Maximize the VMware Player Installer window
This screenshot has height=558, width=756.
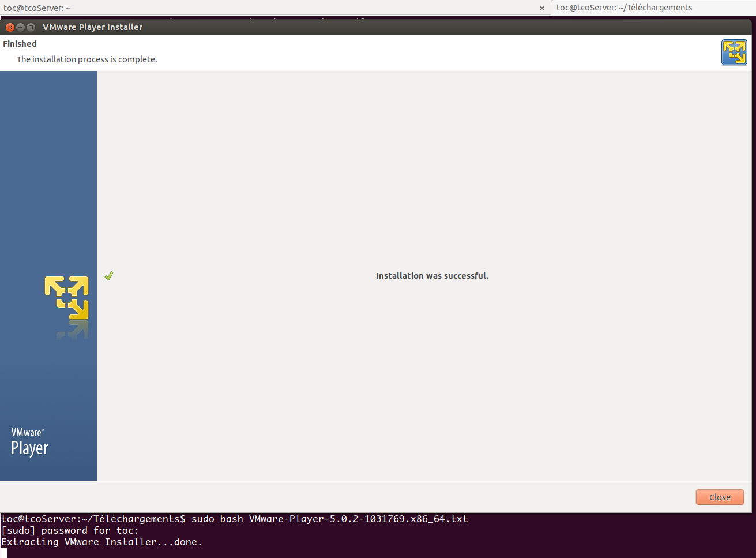(x=31, y=27)
